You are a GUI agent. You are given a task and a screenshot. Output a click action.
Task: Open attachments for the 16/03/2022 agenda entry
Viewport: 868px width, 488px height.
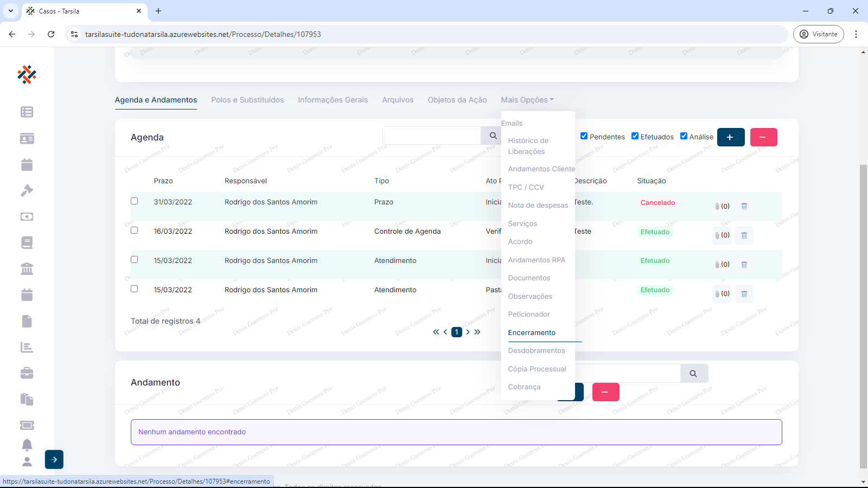tap(722, 235)
